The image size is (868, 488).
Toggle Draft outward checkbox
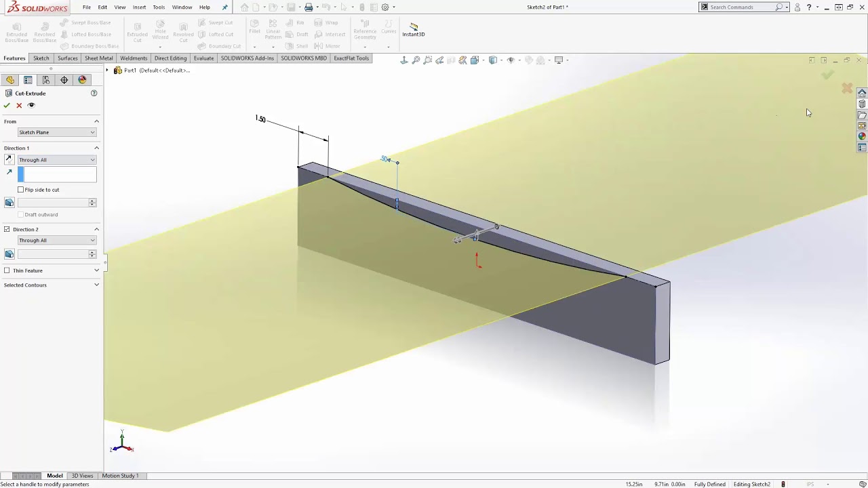tap(21, 214)
